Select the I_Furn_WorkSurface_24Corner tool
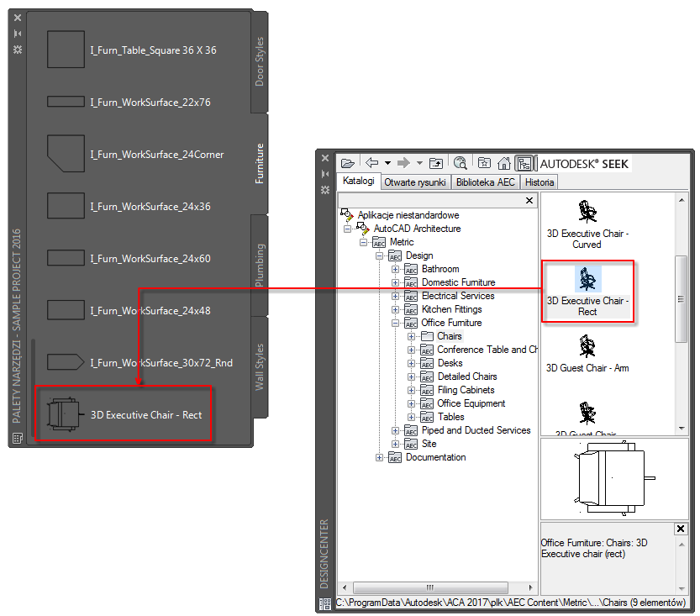Image resolution: width=700 pixels, height=616 pixels. (x=134, y=154)
